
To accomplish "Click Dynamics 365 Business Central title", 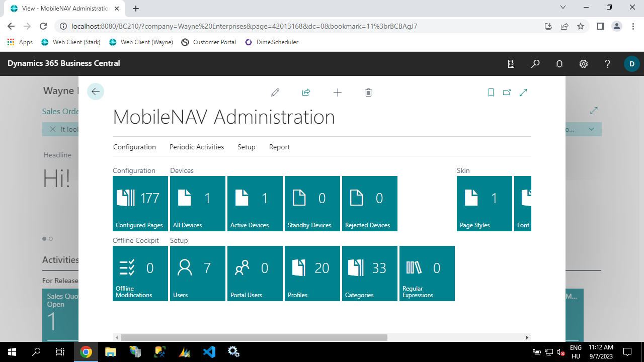I will click(64, 63).
